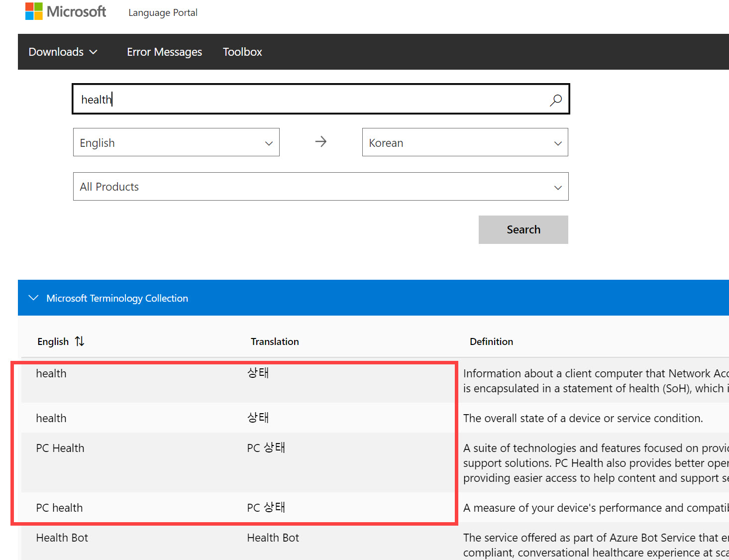The height and width of the screenshot is (560, 729).
Task: Select the first 'health' English term
Action: [x=51, y=373]
